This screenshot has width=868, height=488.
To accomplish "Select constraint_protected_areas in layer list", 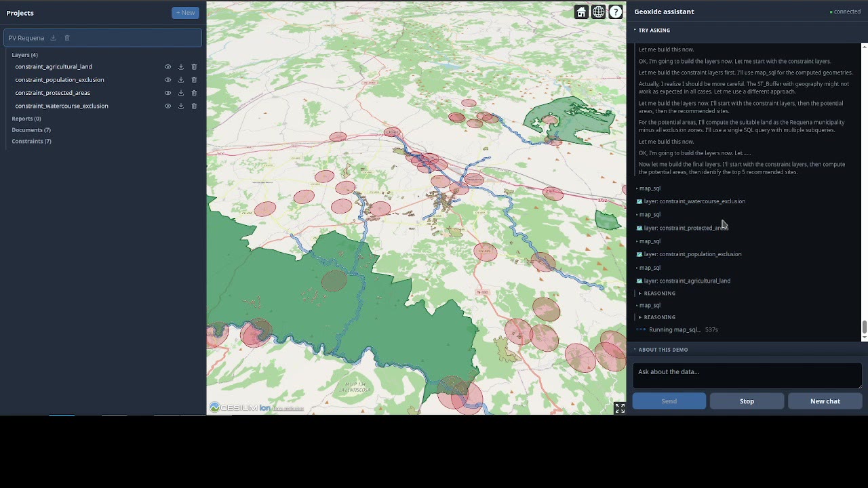I will pyautogui.click(x=52, y=93).
